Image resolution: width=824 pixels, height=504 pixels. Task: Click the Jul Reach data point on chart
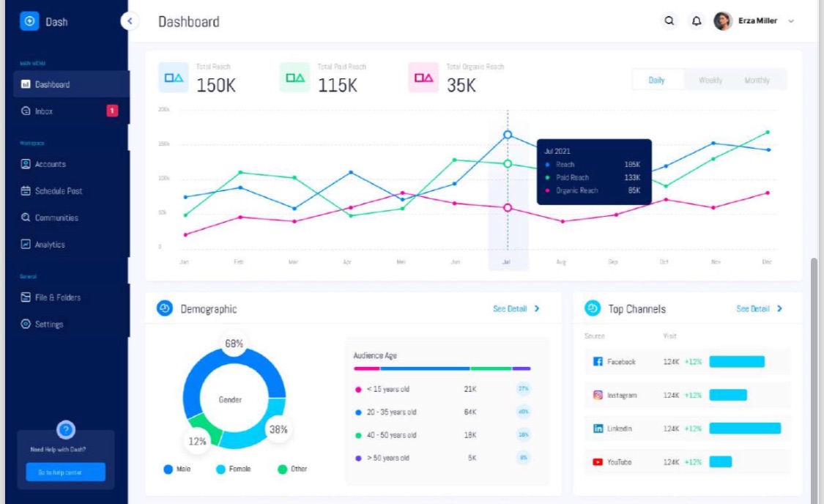pyautogui.click(x=508, y=135)
